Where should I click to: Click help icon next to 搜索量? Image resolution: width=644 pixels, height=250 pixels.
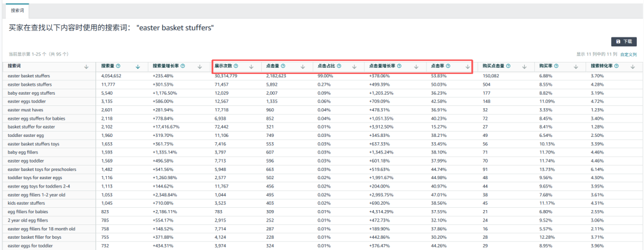[x=118, y=66]
